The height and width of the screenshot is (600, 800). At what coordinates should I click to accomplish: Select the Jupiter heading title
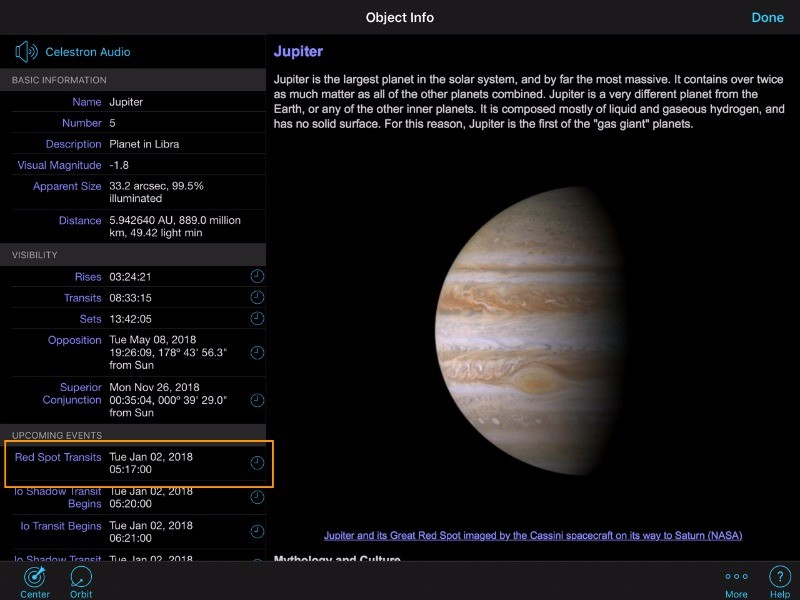298,52
